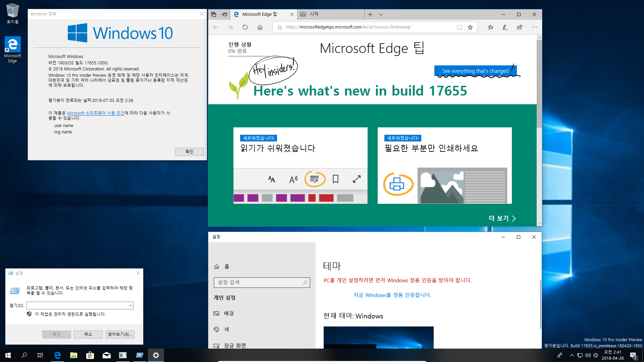The image size is (644, 362).
Task: Open Task View on taskbar
Action: (40, 355)
